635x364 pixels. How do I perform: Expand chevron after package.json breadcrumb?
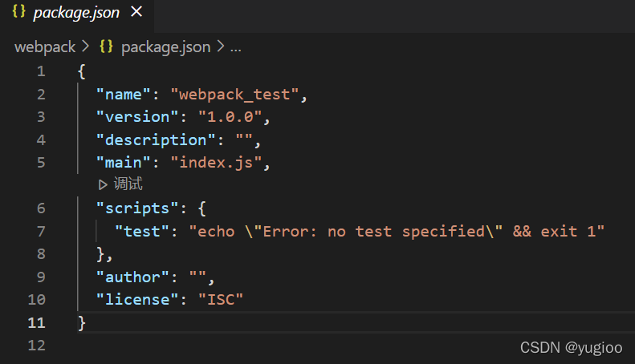pyautogui.click(x=221, y=47)
